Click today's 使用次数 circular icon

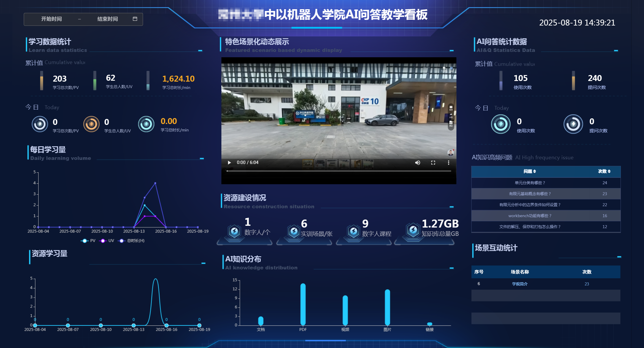501,124
